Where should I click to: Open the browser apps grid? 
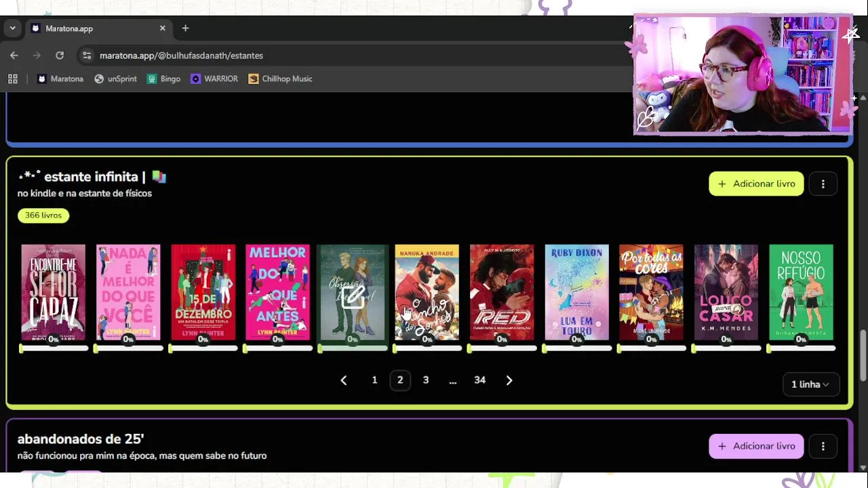click(x=12, y=79)
